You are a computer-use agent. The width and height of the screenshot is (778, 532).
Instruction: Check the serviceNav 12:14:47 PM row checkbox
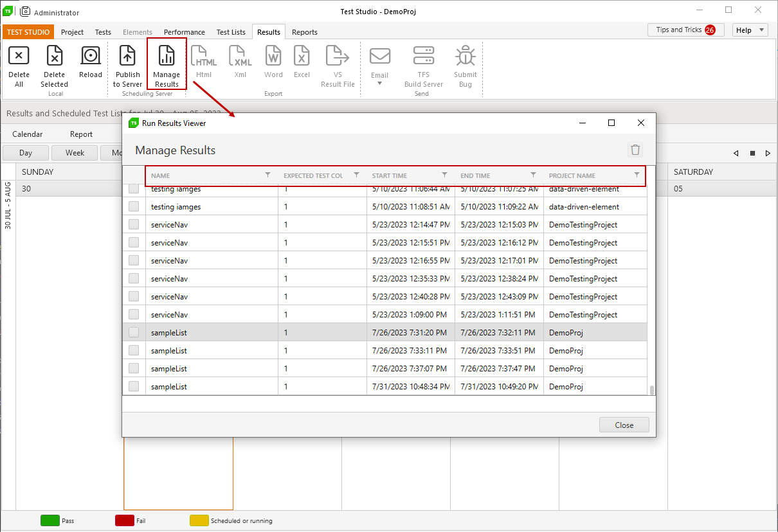[x=134, y=225]
